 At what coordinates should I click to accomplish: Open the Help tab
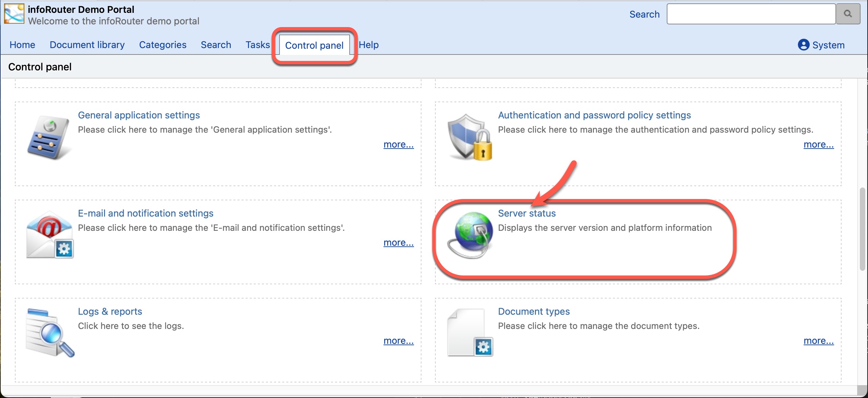coord(369,45)
